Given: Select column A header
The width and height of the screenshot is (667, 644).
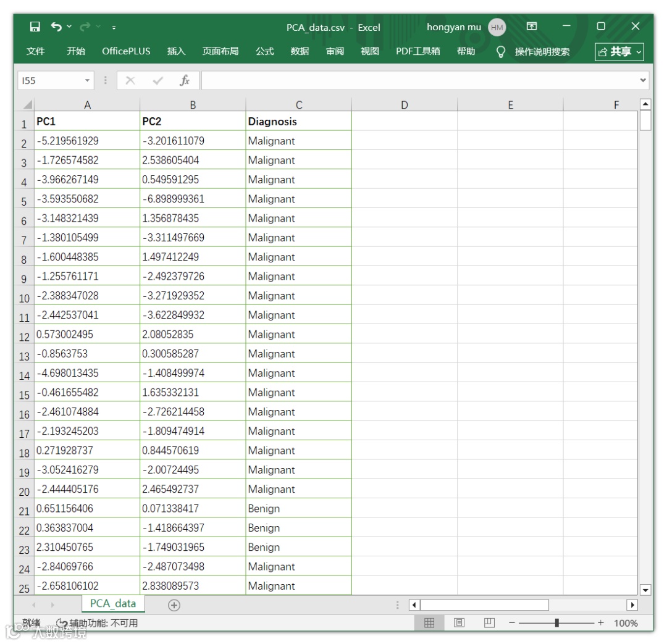Looking at the screenshot, I should 87,104.
